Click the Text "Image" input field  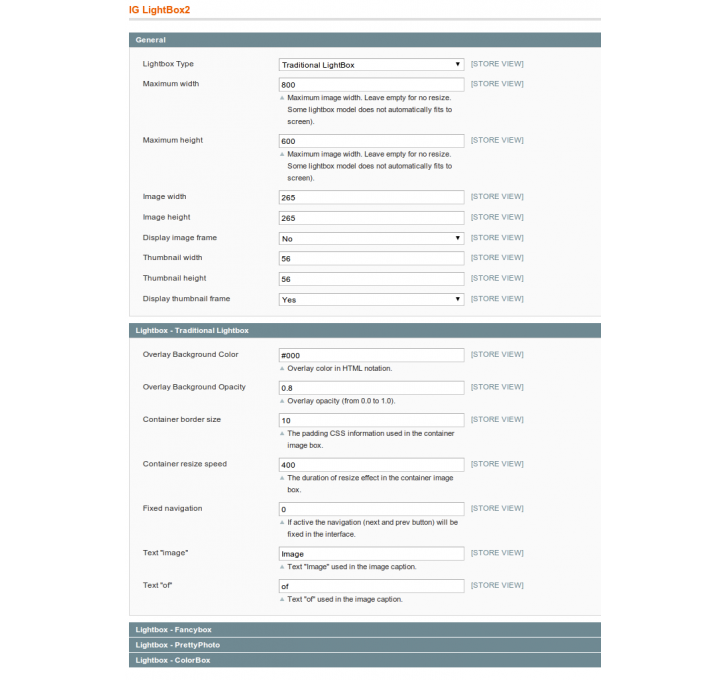click(x=371, y=554)
